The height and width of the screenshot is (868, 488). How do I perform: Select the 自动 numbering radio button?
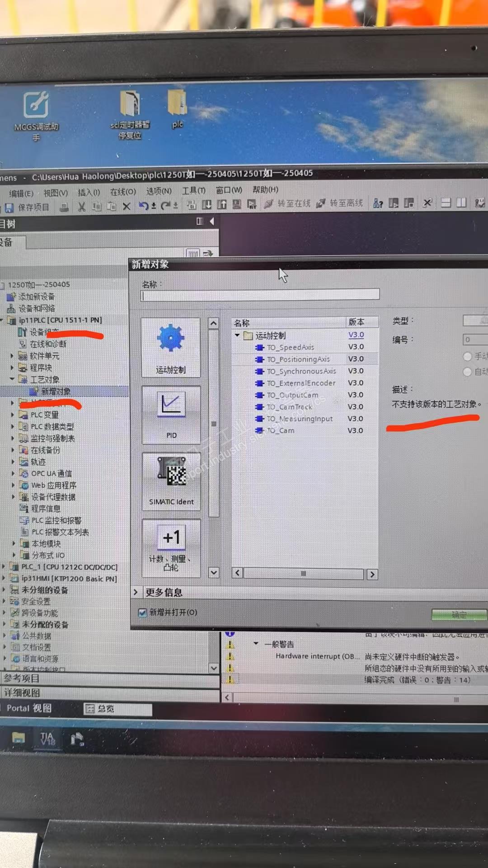pos(468,372)
